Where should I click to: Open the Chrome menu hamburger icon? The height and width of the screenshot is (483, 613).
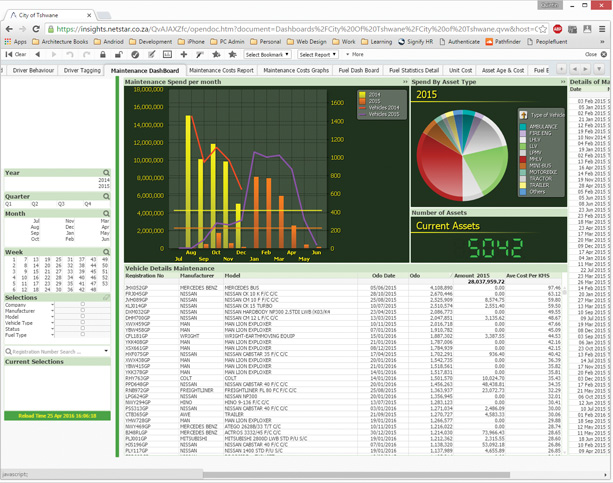click(x=602, y=29)
